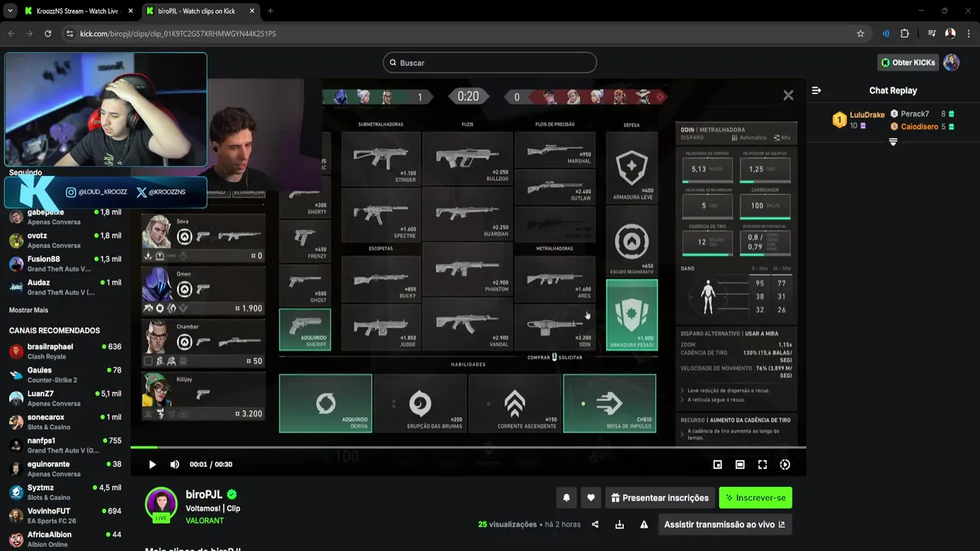Open a new browser tab

(270, 11)
